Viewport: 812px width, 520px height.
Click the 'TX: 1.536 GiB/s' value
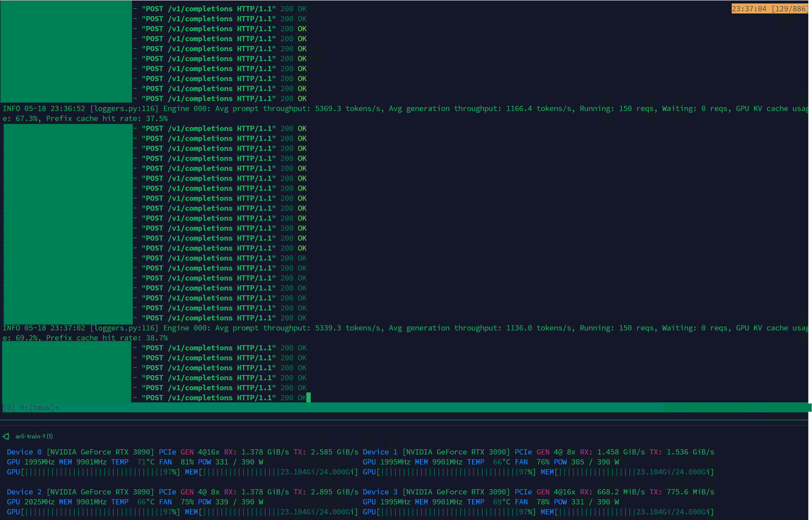(x=682, y=452)
